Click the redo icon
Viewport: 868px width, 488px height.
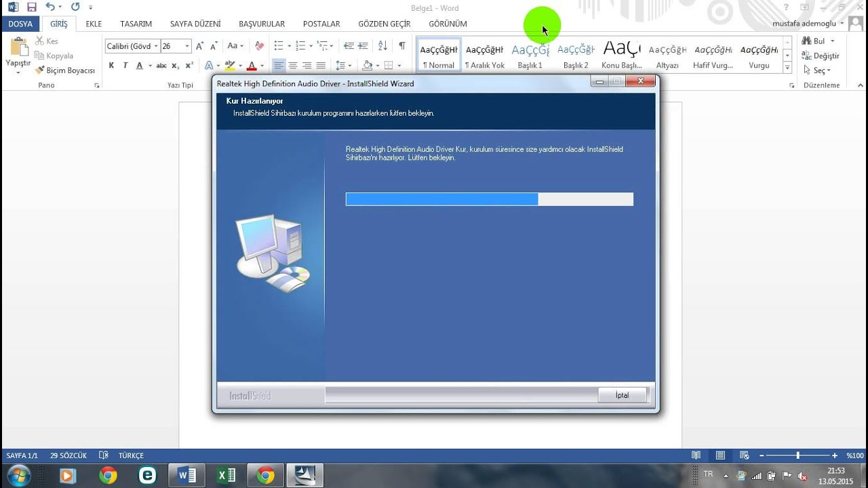click(x=75, y=7)
